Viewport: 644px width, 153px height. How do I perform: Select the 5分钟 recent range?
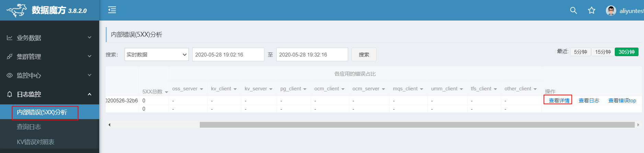580,52
